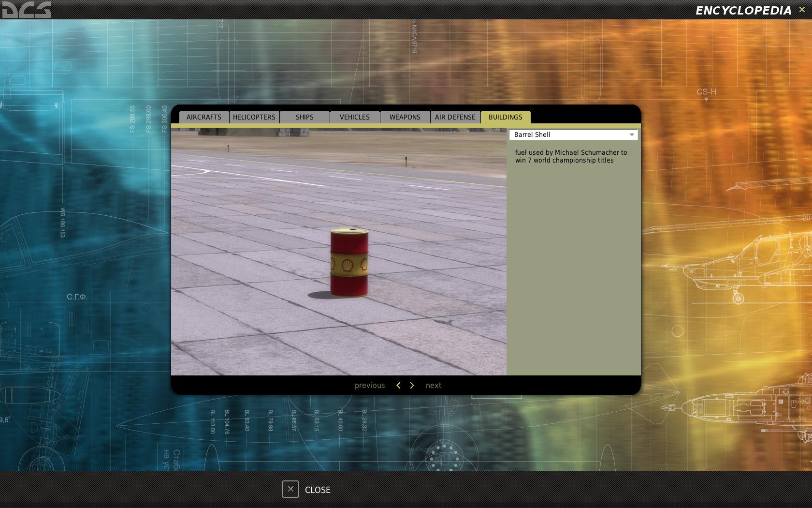The width and height of the screenshot is (812, 508).
Task: Click the Michael Schumacher description text
Action: 571,156
